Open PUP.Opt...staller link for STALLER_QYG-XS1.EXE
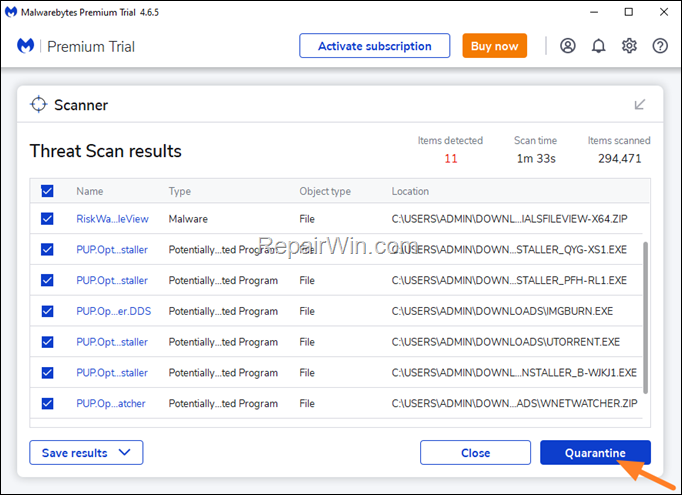Image resolution: width=682 pixels, height=495 pixels. point(112,250)
